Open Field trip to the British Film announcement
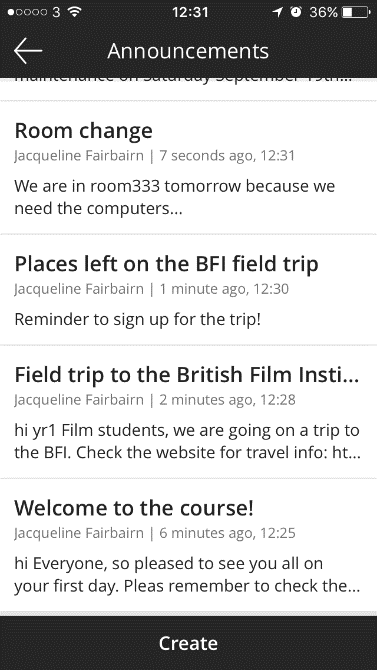Screen dimensions: 377x670 (x=188, y=411)
